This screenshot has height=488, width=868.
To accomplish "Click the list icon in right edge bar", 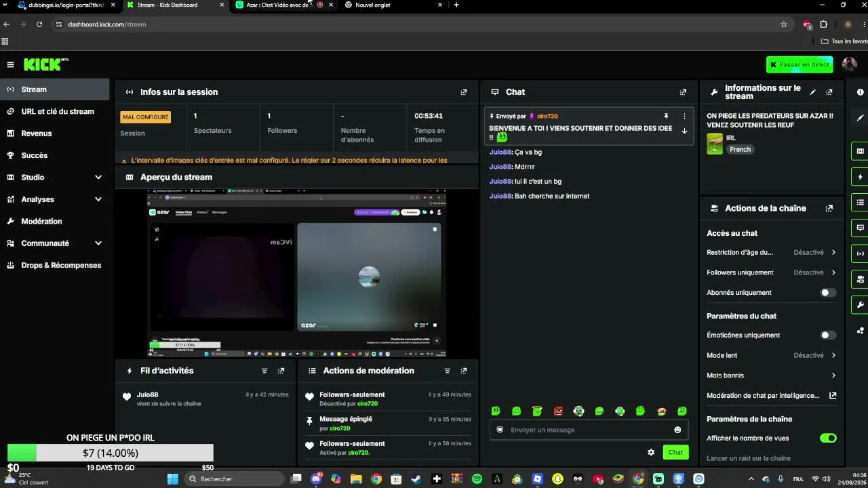I will [861, 202].
